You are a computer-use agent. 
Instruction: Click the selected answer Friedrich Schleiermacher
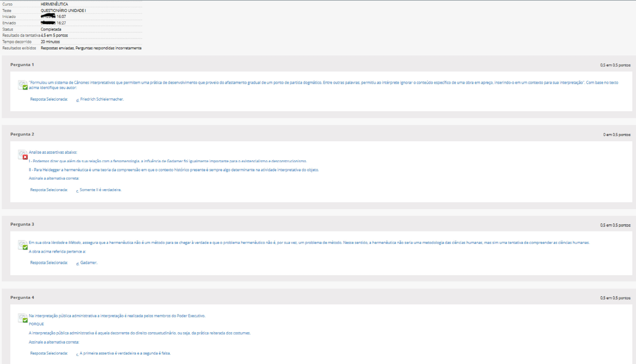102,99
